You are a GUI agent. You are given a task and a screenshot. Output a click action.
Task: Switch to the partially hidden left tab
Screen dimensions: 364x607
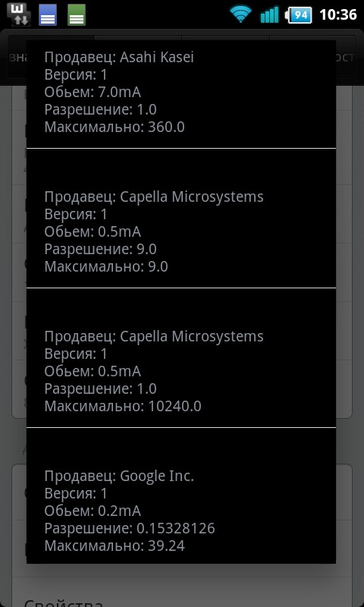click(x=17, y=58)
